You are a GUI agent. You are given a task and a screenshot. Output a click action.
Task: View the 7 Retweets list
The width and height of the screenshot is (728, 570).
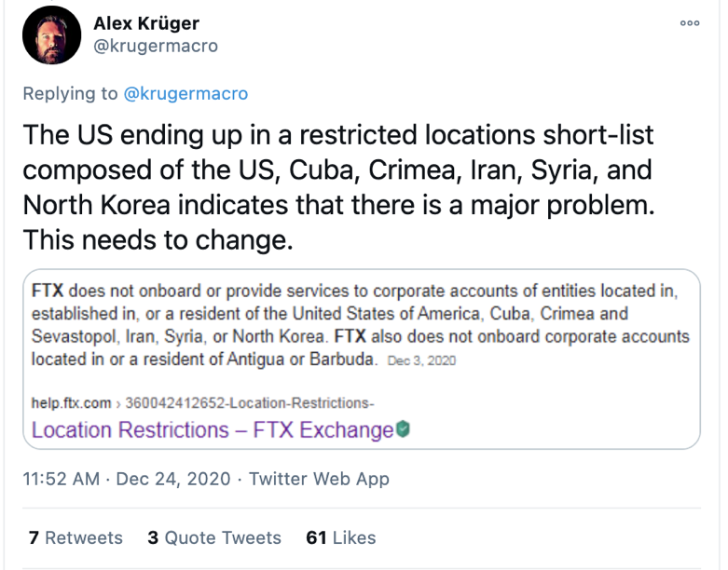tap(76, 538)
